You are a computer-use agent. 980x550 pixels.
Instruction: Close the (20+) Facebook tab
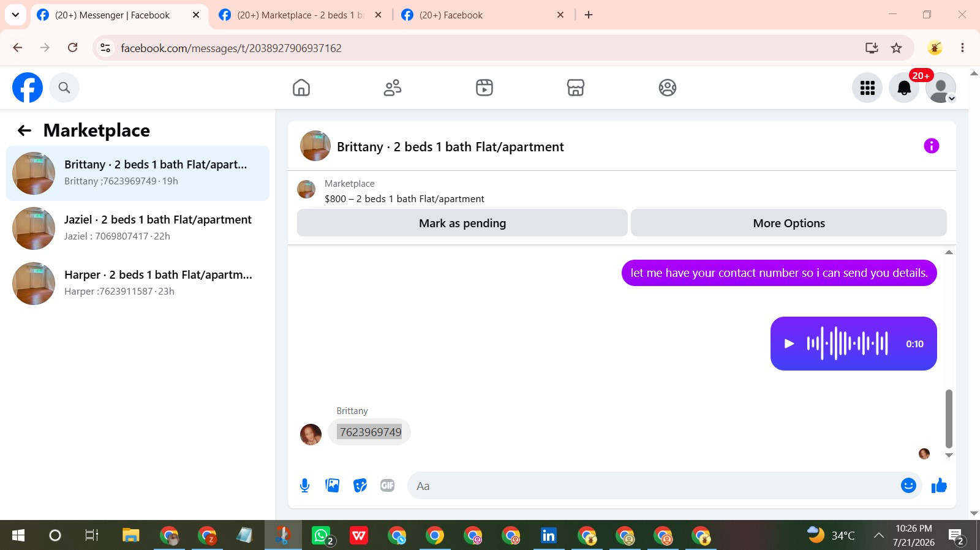[560, 15]
